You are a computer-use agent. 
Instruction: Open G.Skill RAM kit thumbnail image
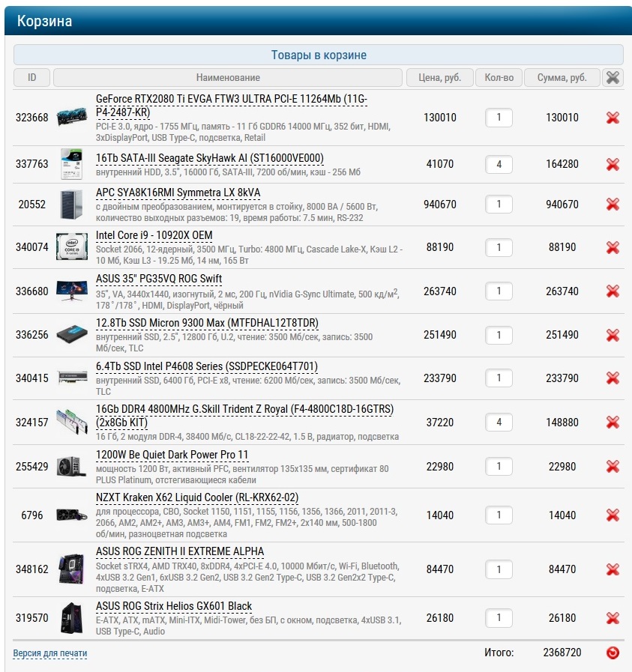(x=72, y=422)
